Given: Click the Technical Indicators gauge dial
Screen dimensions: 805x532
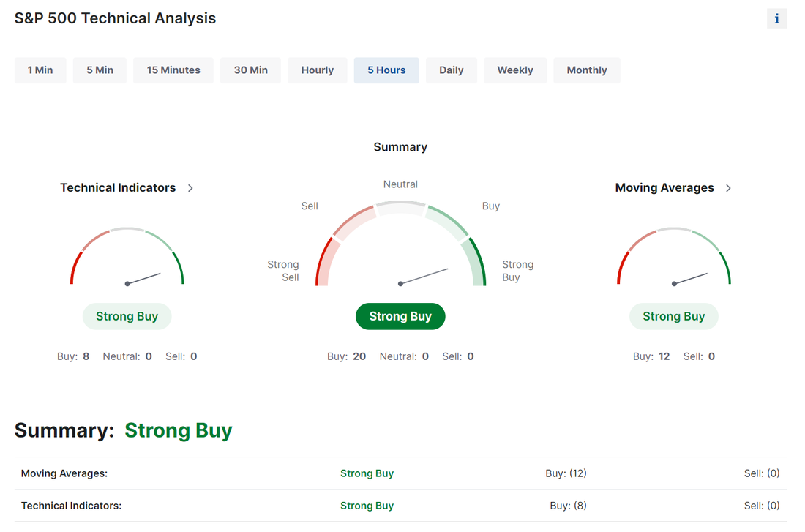Looking at the screenshot, I should [127, 256].
